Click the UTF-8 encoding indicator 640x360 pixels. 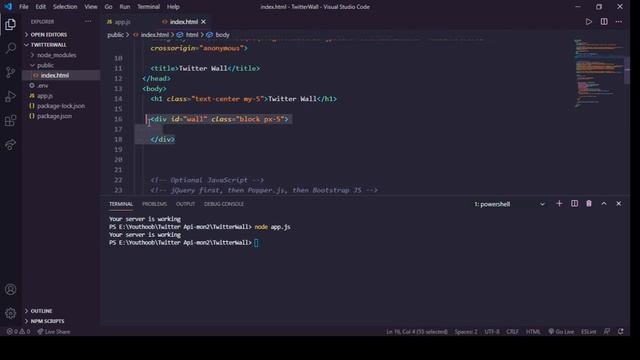point(492,331)
